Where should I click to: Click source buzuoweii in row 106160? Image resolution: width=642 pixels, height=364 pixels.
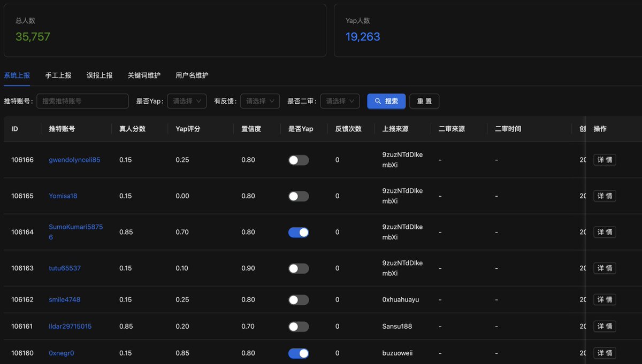pyautogui.click(x=398, y=353)
